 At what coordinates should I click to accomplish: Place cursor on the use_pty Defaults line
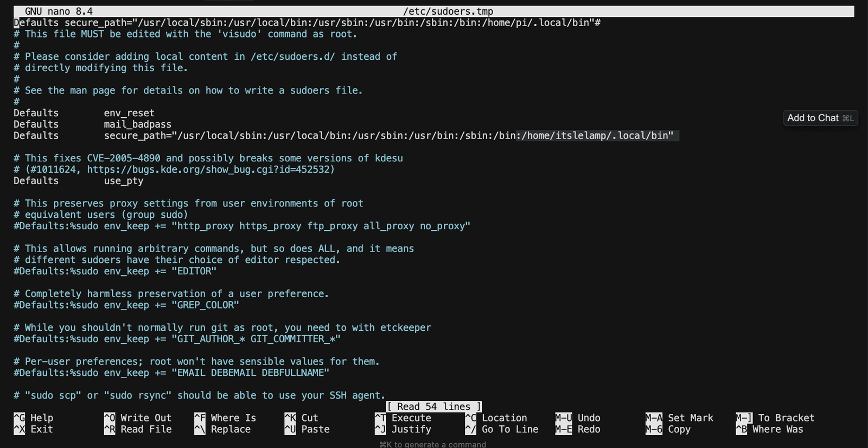click(79, 181)
